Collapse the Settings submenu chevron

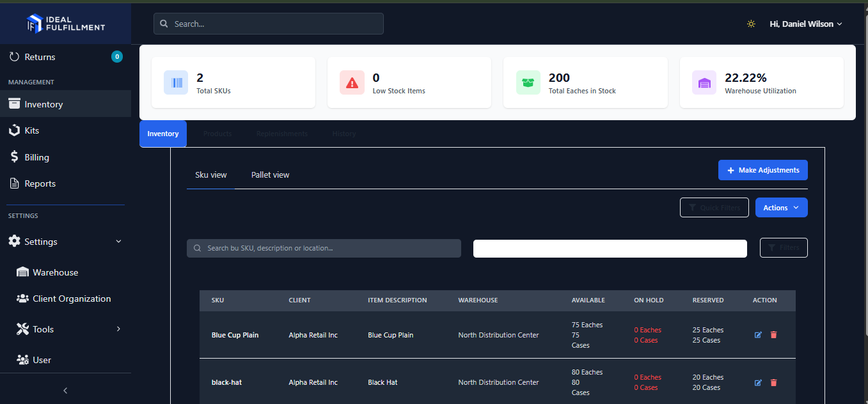pos(118,242)
